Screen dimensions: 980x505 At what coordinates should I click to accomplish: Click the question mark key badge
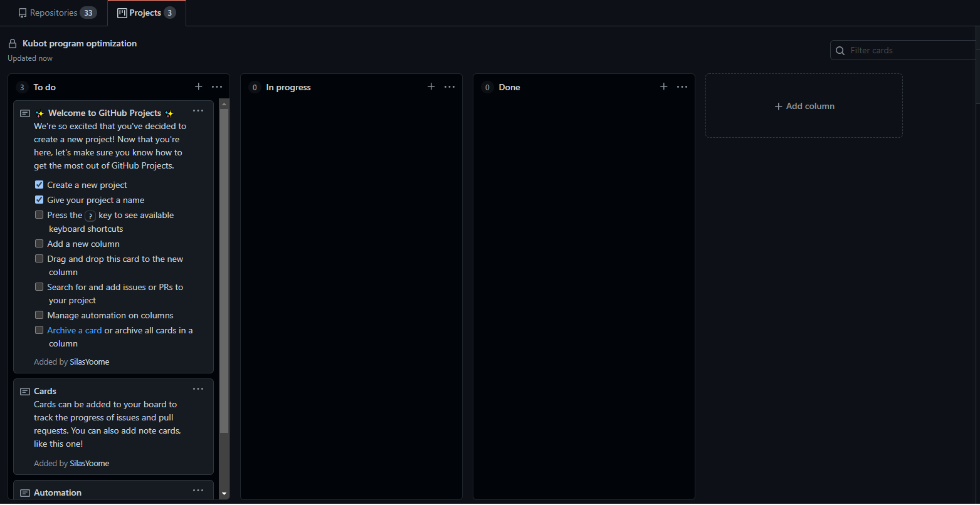tap(90, 216)
